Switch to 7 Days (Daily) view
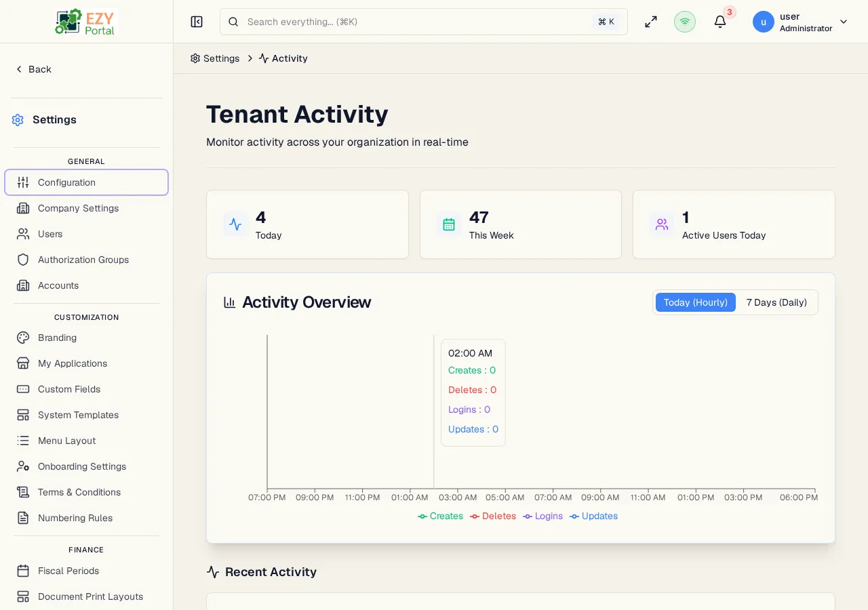Viewport: 868px width, 610px height. (x=776, y=302)
